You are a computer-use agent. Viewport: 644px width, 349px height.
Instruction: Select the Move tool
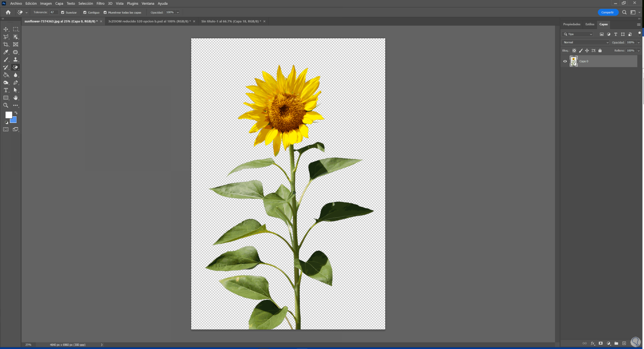tap(6, 29)
